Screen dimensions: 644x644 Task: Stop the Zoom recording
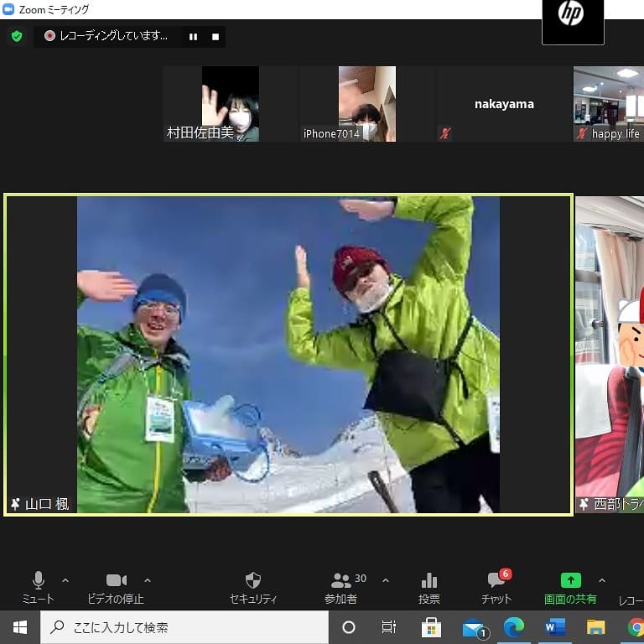click(215, 37)
